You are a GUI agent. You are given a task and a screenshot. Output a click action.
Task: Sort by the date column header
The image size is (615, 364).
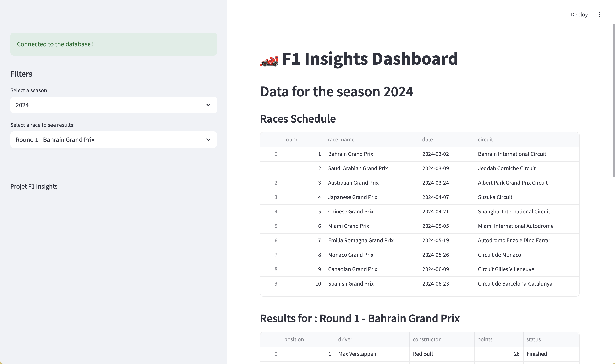[447, 140]
